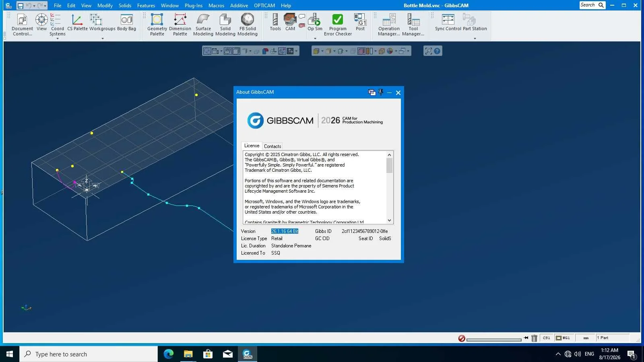The width and height of the screenshot is (644, 362).
Task: Open the Features menu
Action: point(146,6)
